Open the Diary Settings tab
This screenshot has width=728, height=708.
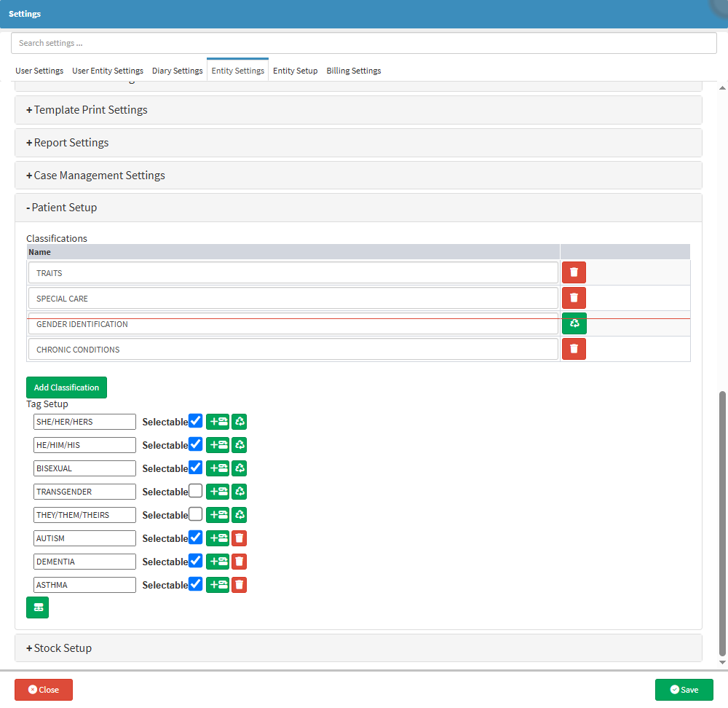(x=177, y=71)
